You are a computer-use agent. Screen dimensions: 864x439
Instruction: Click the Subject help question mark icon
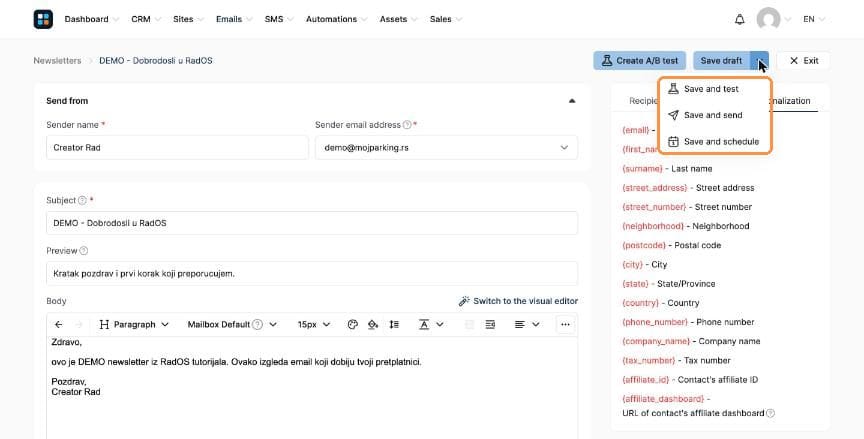(83, 200)
